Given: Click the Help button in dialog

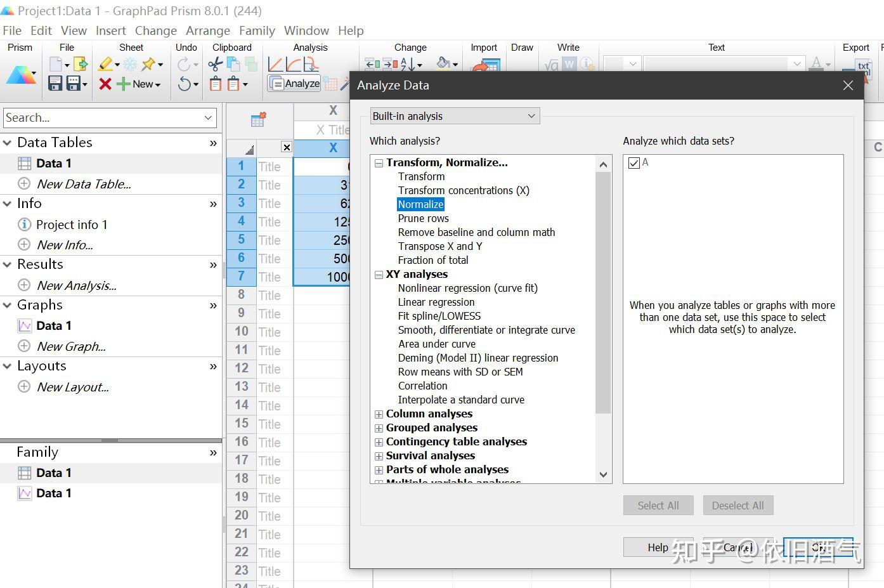Looking at the screenshot, I should tap(658, 547).
